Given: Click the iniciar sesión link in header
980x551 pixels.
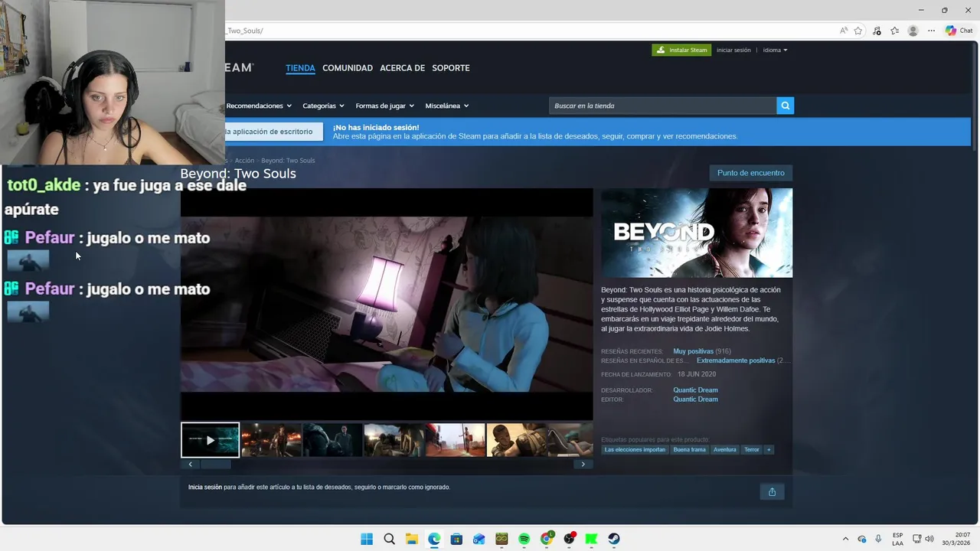Looking at the screenshot, I should point(733,50).
